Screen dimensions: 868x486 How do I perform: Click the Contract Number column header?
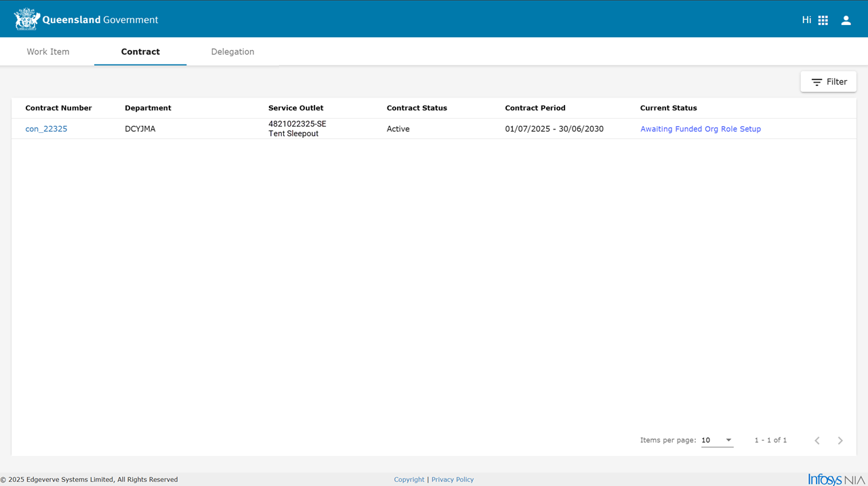[x=58, y=108]
